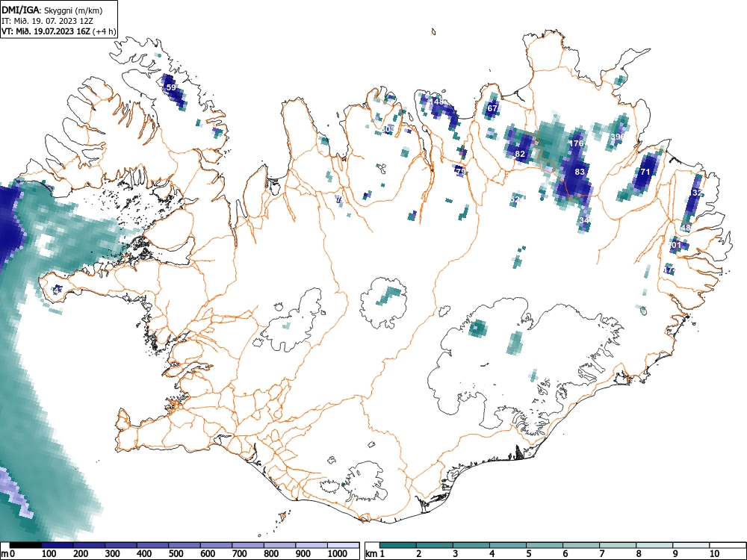Click the '6' label in the km legend
The height and width of the screenshot is (560, 747).
tap(565, 553)
